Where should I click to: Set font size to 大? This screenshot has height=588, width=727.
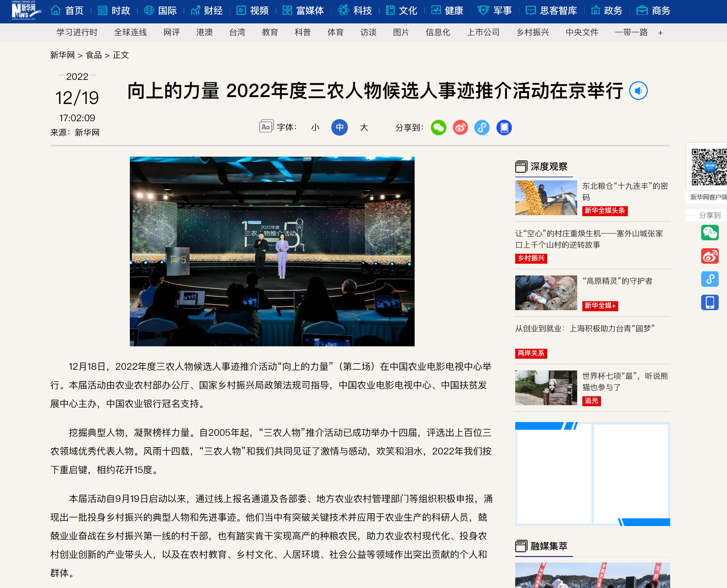[364, 127]
